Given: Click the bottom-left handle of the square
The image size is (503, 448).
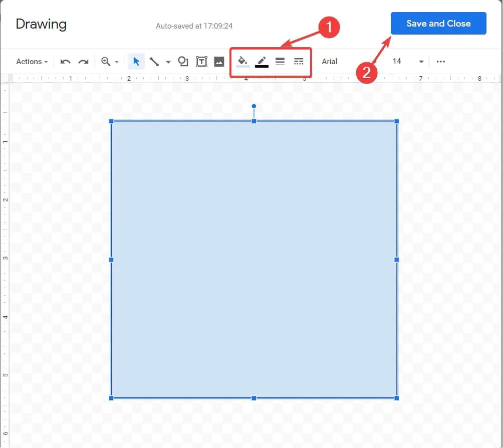Looking at the screenshot, I should click(111, 398).
